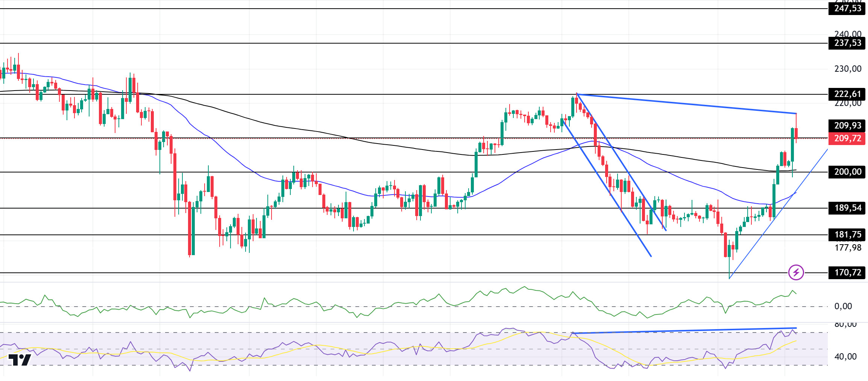Click the red current price label 209,72
The image size is (868, 381).
tap(847, 138)
